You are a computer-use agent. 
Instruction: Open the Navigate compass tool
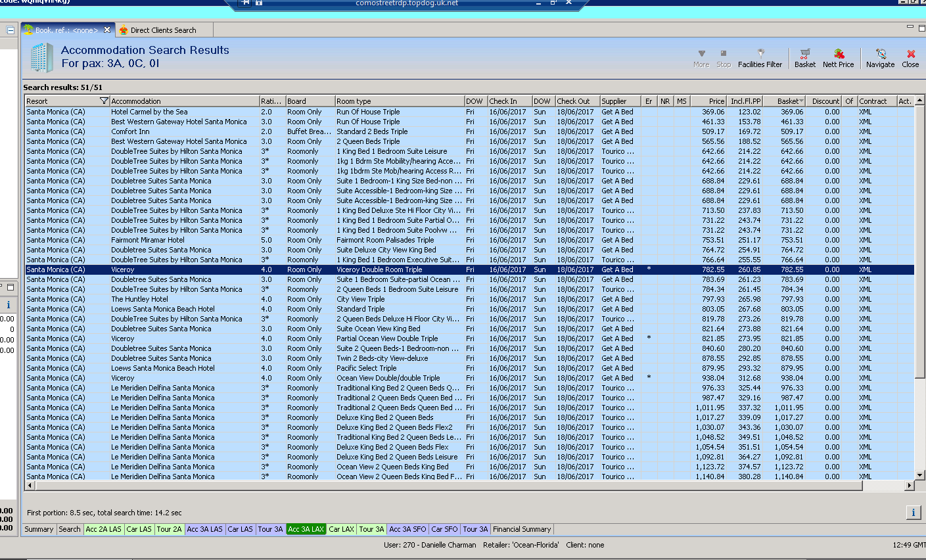click(x=880, y=58)
